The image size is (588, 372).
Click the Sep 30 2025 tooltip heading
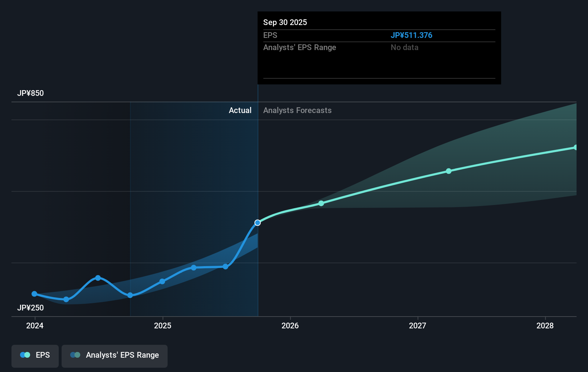(x=285, y=22)
